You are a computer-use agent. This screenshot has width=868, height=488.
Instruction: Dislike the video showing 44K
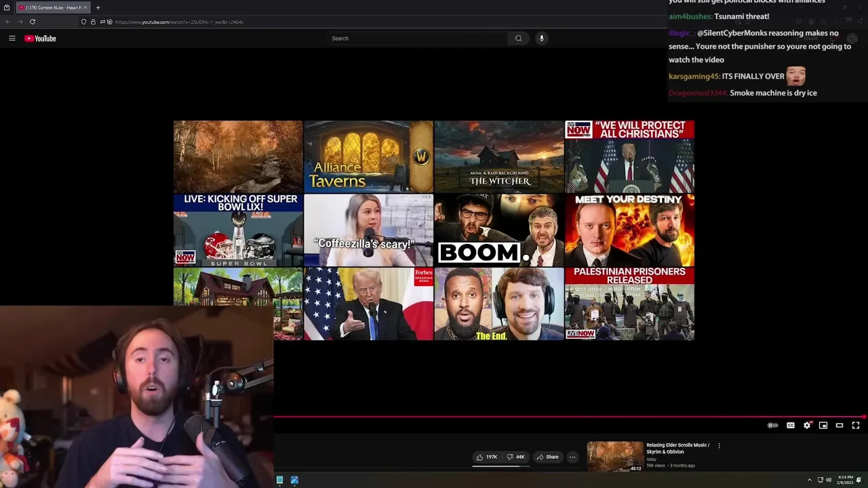click(516, 457)
